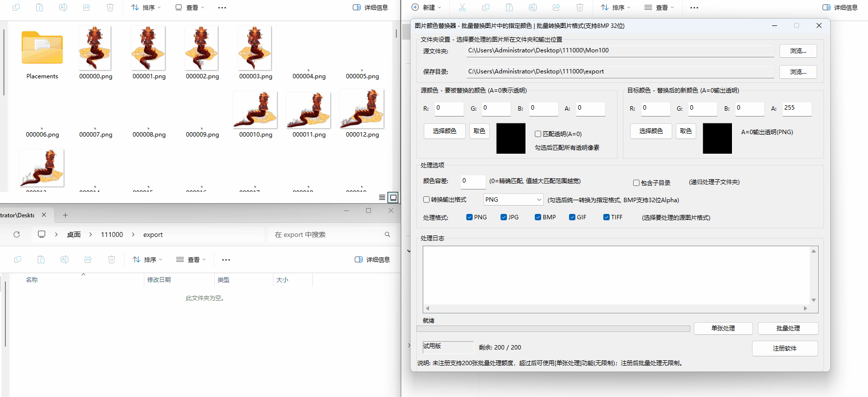Click the black source color swatch

pyautogui.click(x=511, y=139)
